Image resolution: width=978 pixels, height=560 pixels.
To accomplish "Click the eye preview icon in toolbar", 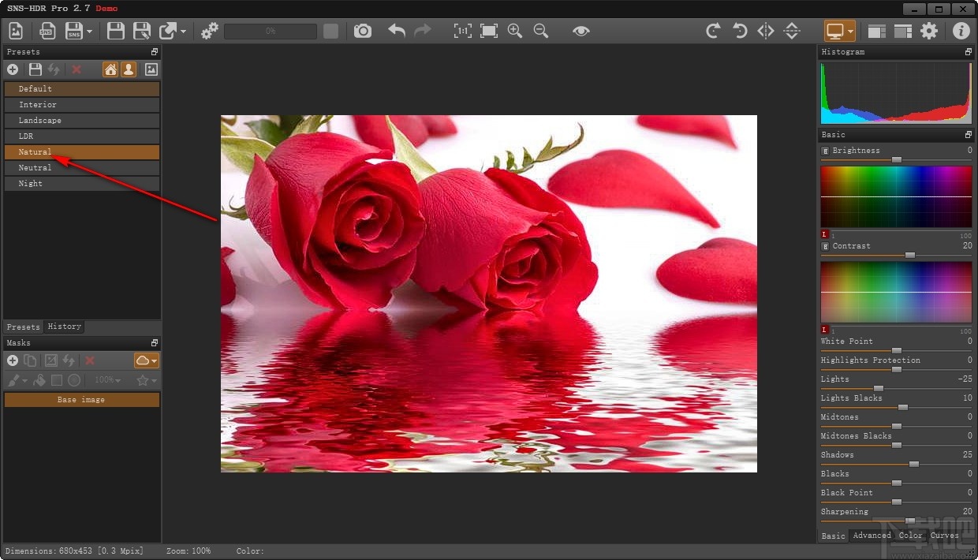I will (x=581, y=31).
